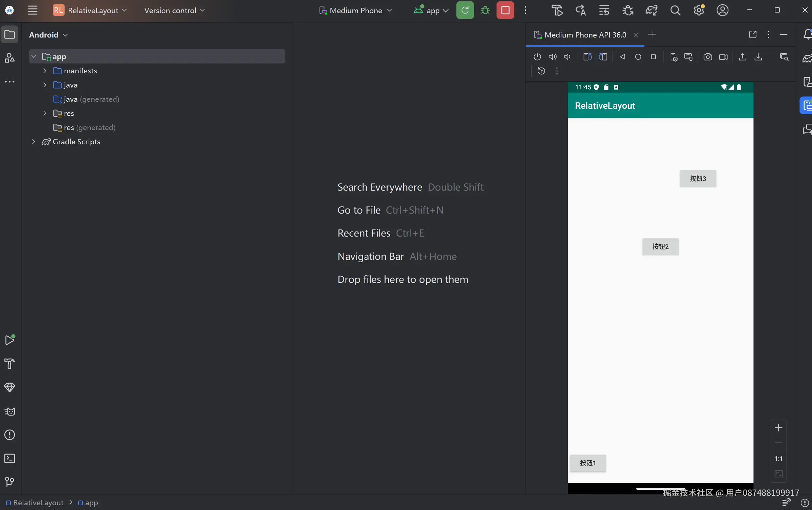Stop the running app with red square

tap(505, 10)
